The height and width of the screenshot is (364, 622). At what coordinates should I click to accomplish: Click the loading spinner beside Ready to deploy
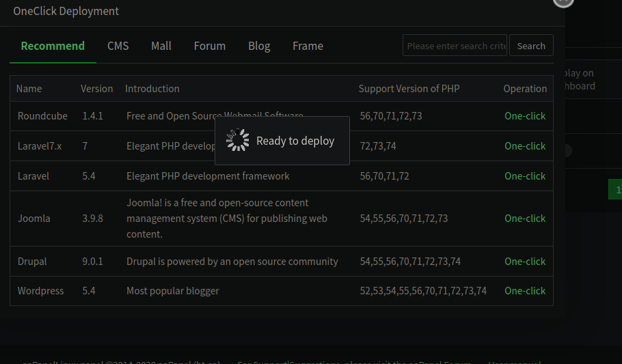click(237, 141)
